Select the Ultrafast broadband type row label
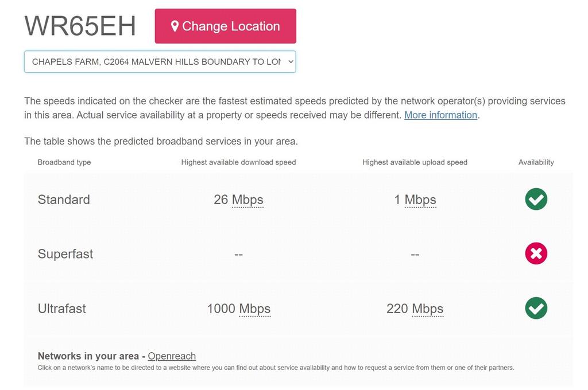 62,309
